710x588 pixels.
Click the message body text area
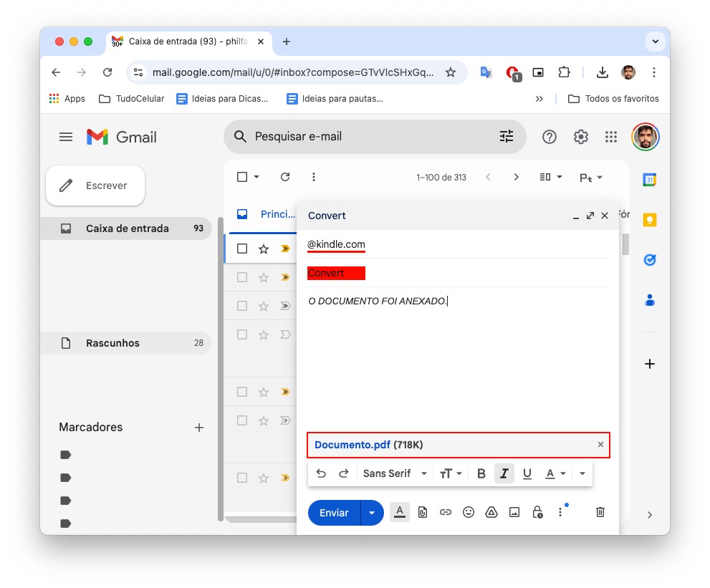457,360
